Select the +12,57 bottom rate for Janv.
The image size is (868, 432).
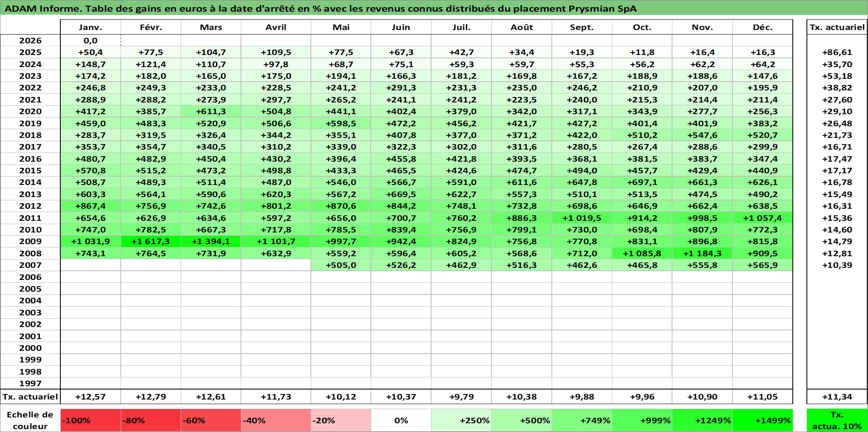coord(91,397)
